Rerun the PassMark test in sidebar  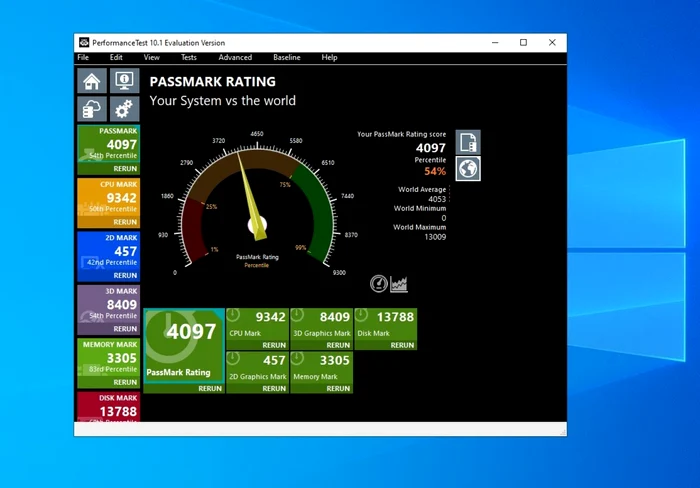pos(125,169)
